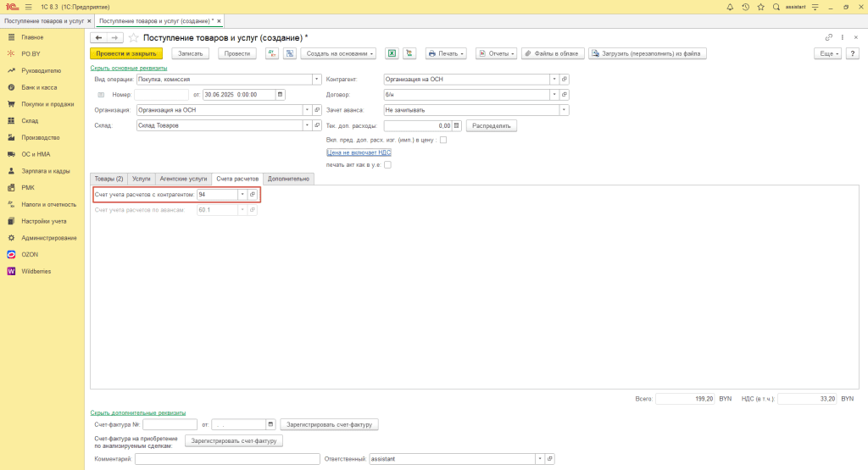Screen dimensions: 868x470
Task: Click Файлы в облаке button
Action: pos(553,53)
